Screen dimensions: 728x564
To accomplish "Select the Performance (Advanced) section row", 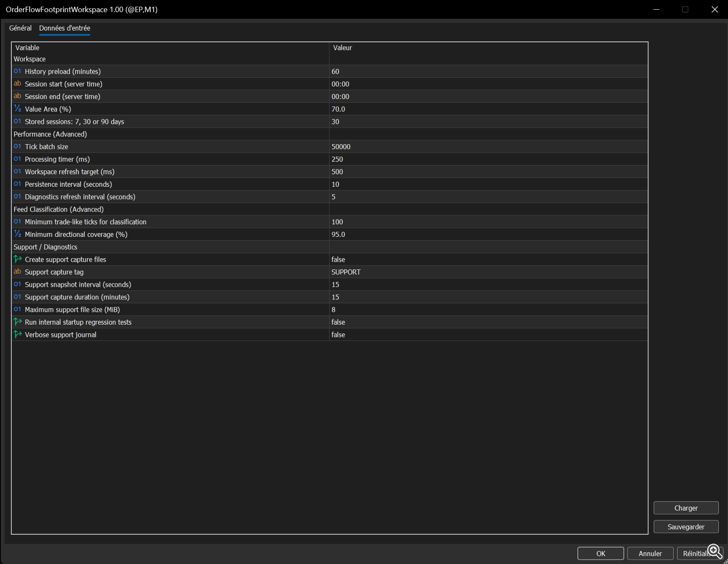I will [330, 134].
